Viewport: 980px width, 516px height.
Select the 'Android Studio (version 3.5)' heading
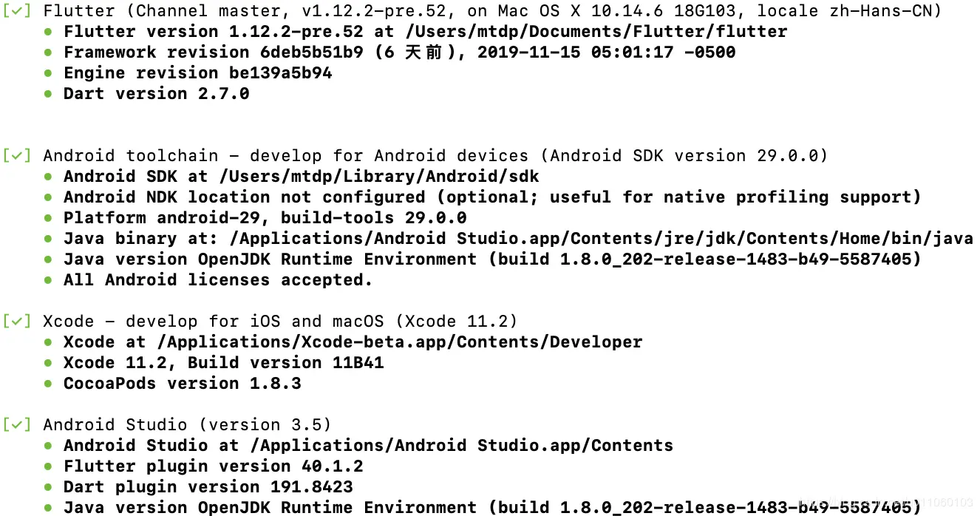click(x=188, y=425)
